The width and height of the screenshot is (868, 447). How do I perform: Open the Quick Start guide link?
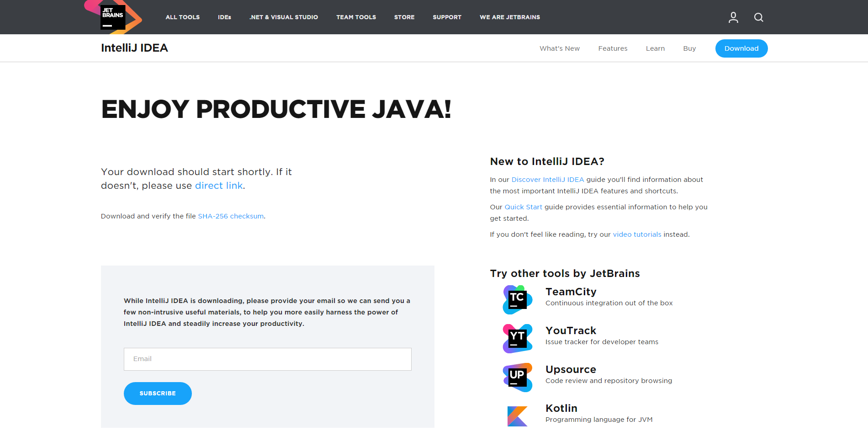[x=523, y=207]
